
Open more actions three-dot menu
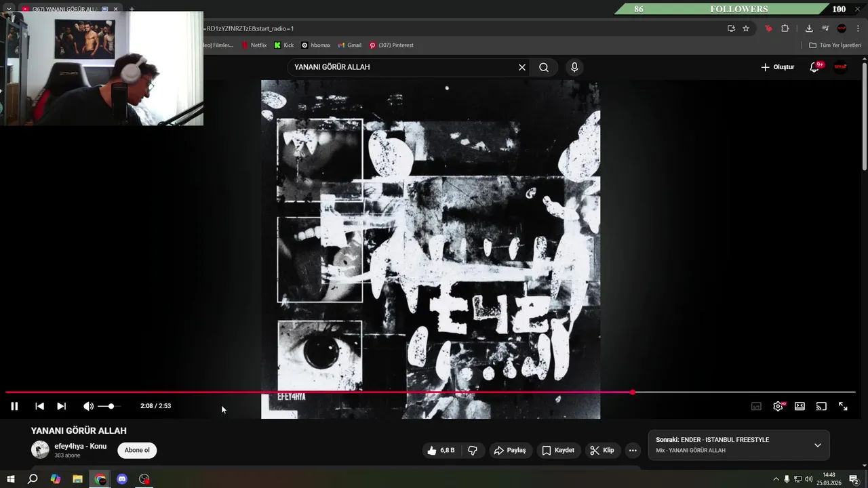pyautogui.click(x=633, y=450)
